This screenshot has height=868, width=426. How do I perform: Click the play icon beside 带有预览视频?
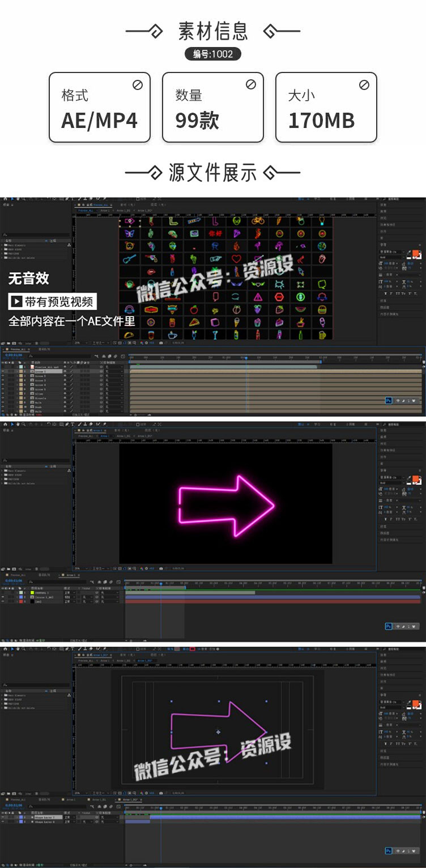click(x=16, y=302)
